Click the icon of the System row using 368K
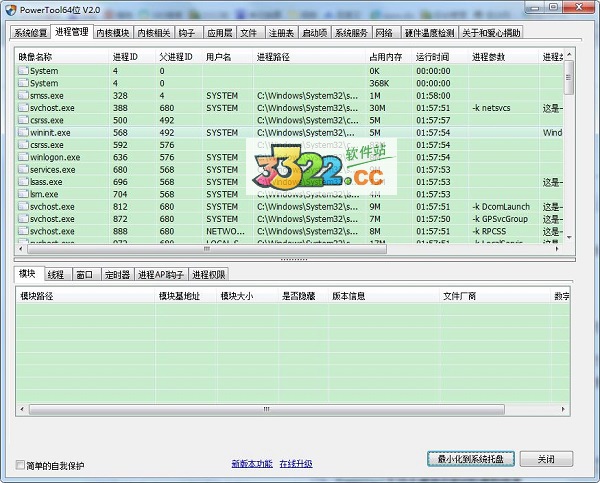This screenshot has width=600, height=483. click(x=23, y=83)
